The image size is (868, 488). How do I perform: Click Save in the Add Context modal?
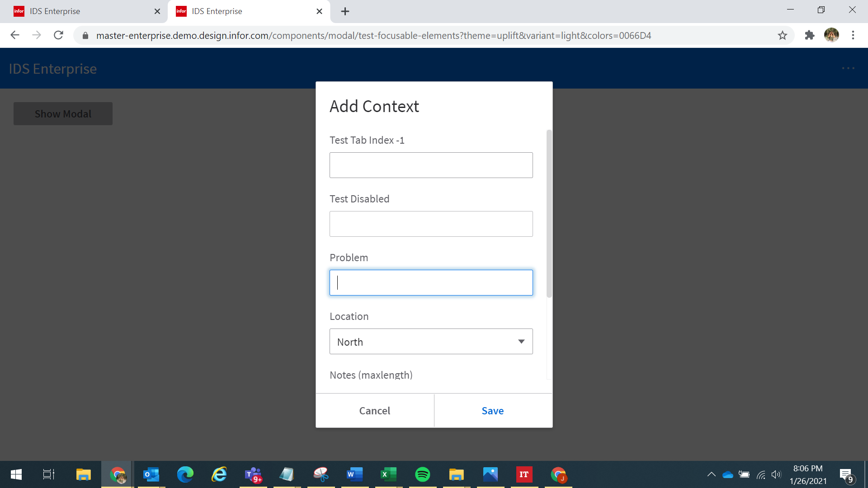pos(493,411)
